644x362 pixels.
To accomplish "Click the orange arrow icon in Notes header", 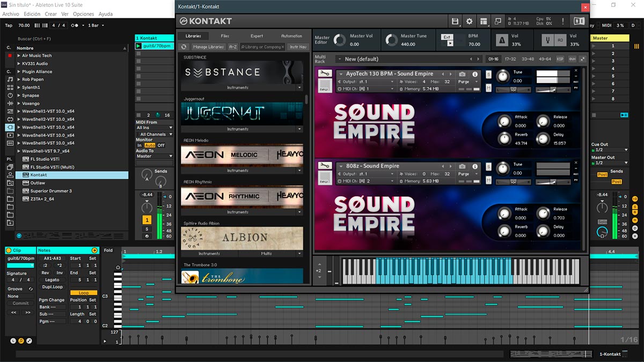I will pos(94,250).
